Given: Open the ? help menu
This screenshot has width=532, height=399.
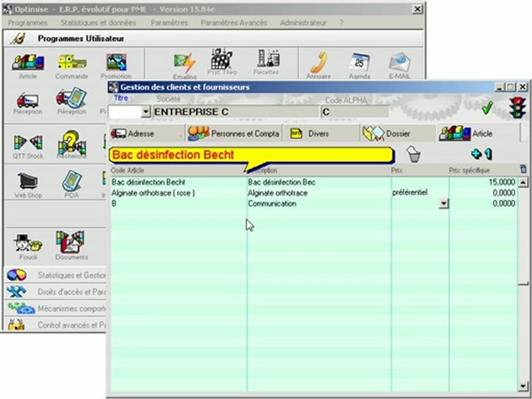Looking at the screenshot, I should click(x=341, y=23).
